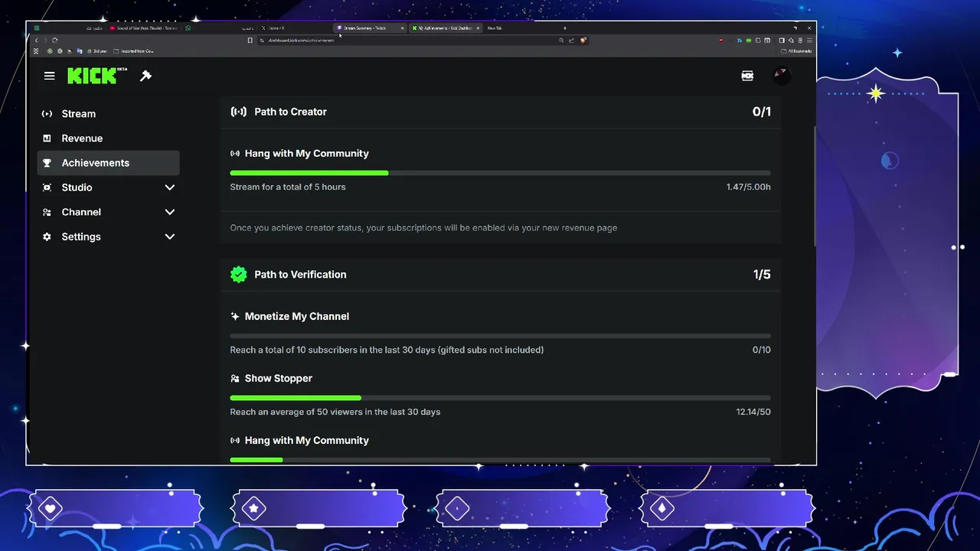This screenshot has height=551, width=980.
Task: Click the heart icon on overlay panel
Action: point(51,508)
